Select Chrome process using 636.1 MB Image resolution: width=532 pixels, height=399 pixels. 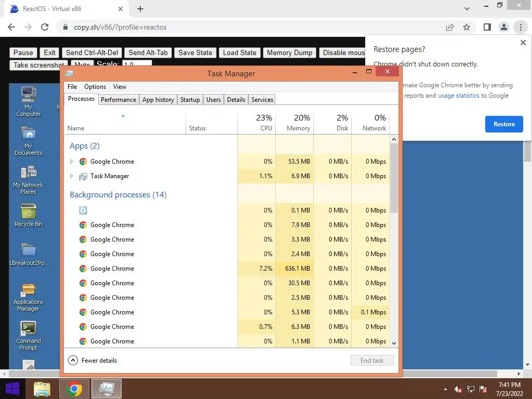coord(227,269)
